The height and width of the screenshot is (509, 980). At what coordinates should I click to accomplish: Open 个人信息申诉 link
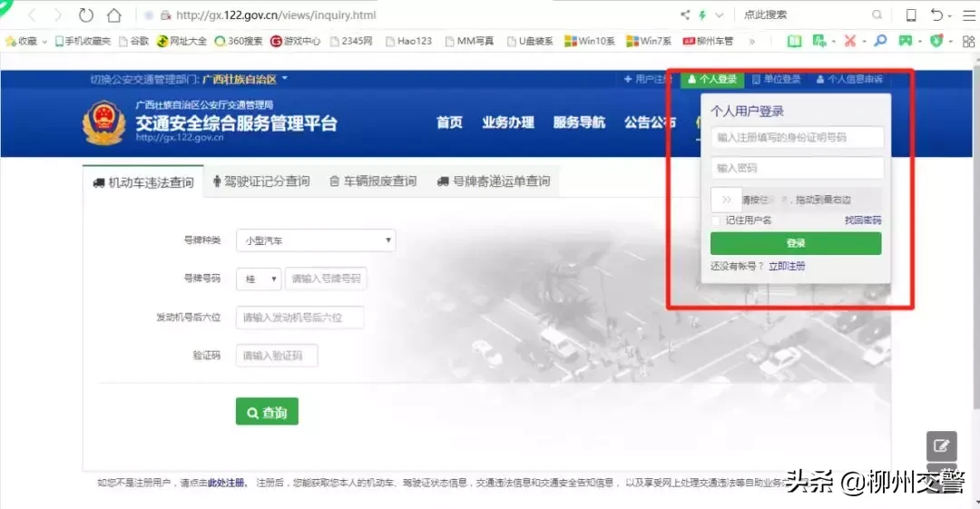pos(849,80)
